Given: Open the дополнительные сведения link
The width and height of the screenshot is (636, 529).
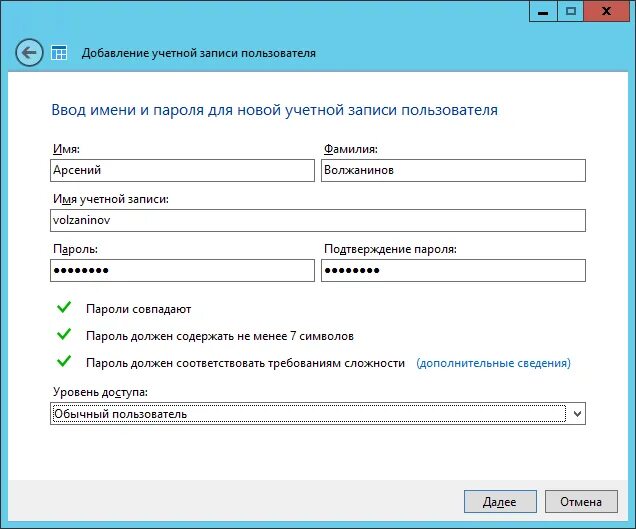Looking at the screenshot, I should tap(493, 363).
